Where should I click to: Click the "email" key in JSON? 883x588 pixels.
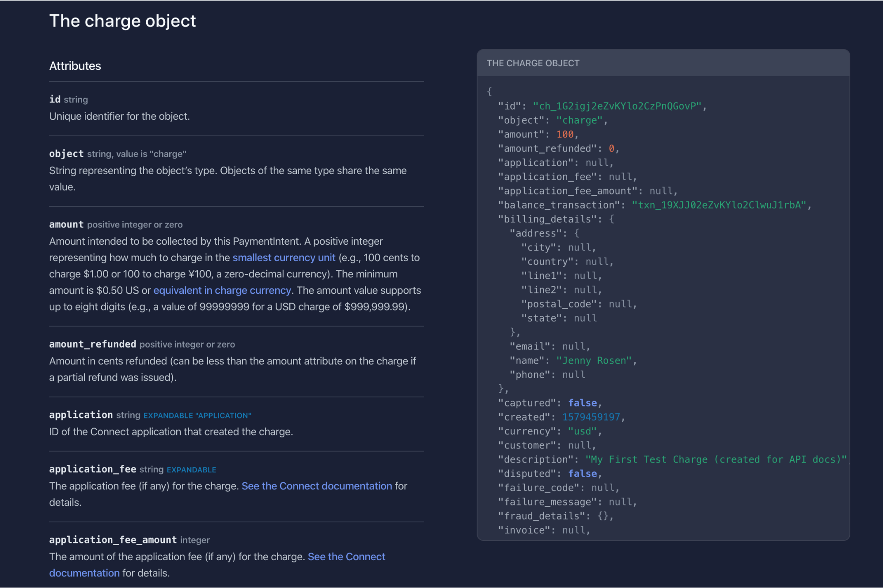530,346
